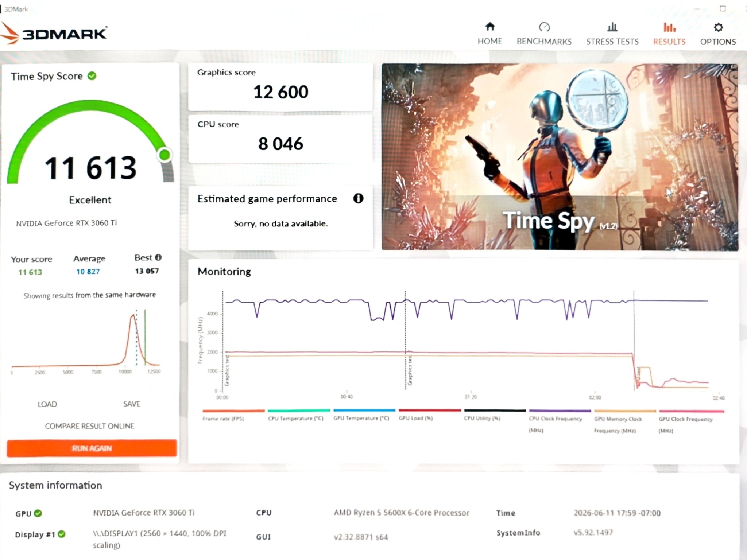Click the 3DMark logo

(54, 33)
